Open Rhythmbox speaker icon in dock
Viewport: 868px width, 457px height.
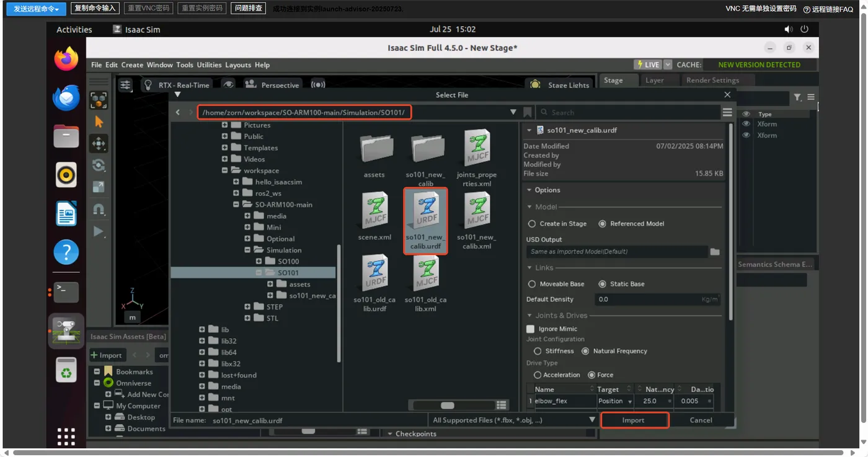point(66,175)
